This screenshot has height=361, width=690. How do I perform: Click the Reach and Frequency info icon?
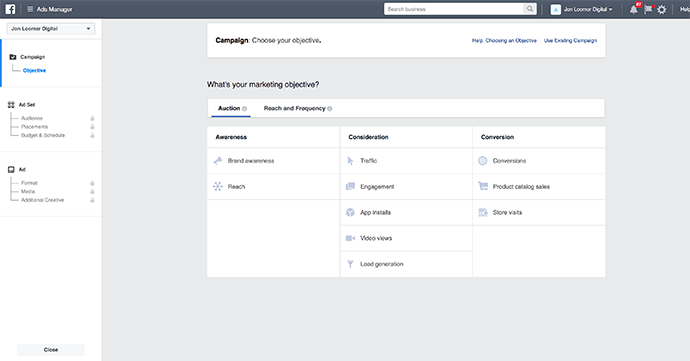(x=330, y=109)
